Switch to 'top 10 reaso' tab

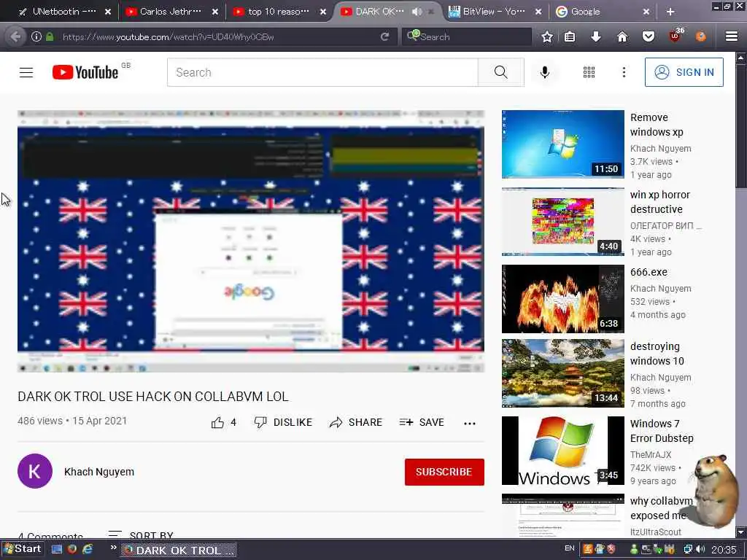[x=279, y=12]
